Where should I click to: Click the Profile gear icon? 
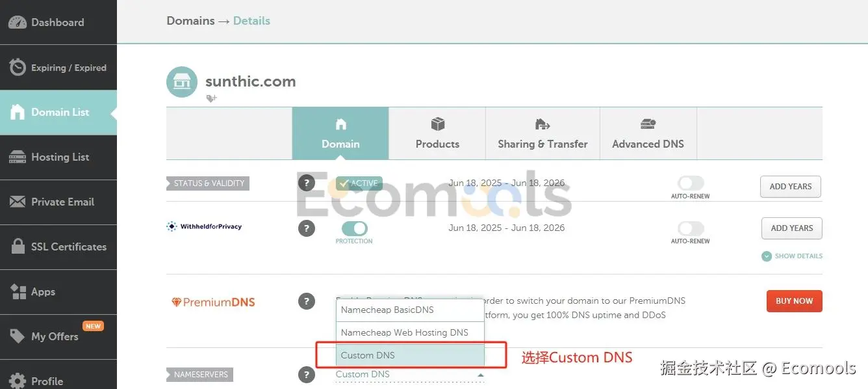[x=18, y=381]
